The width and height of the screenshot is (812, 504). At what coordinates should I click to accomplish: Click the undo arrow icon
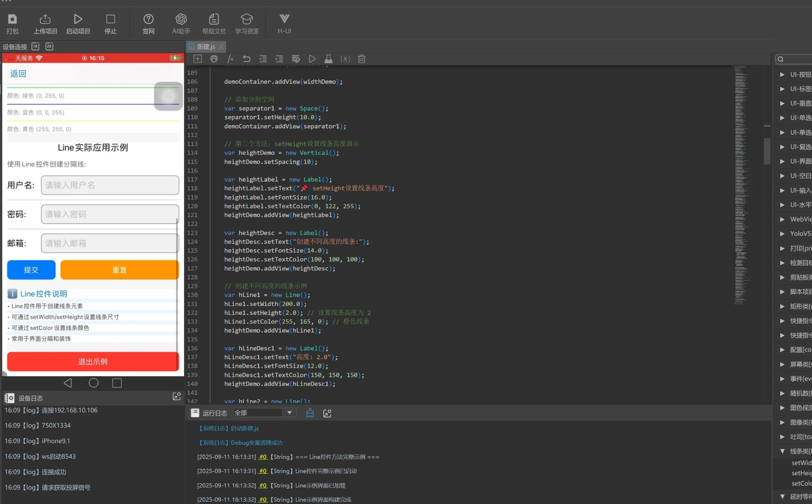point(247,59)
